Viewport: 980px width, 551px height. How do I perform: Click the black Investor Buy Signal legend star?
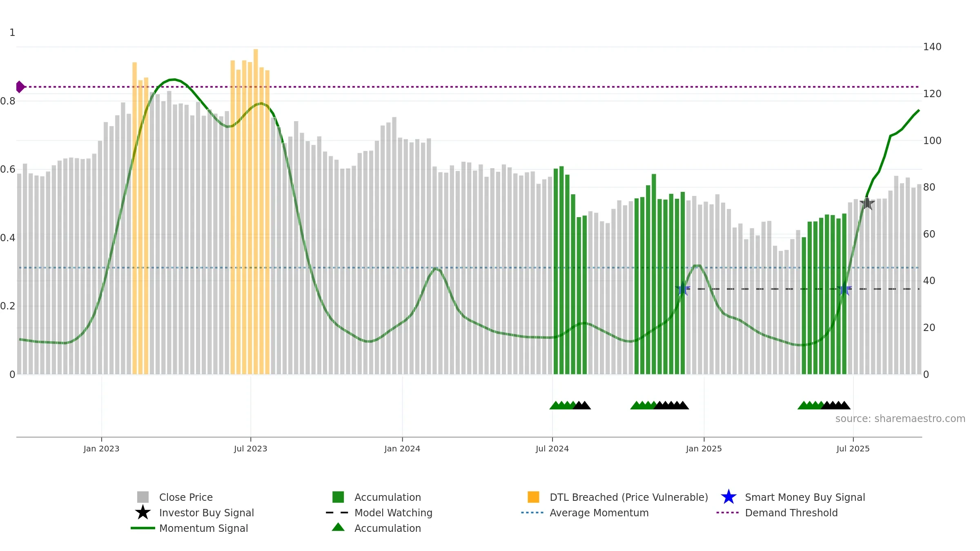(143, 513)
